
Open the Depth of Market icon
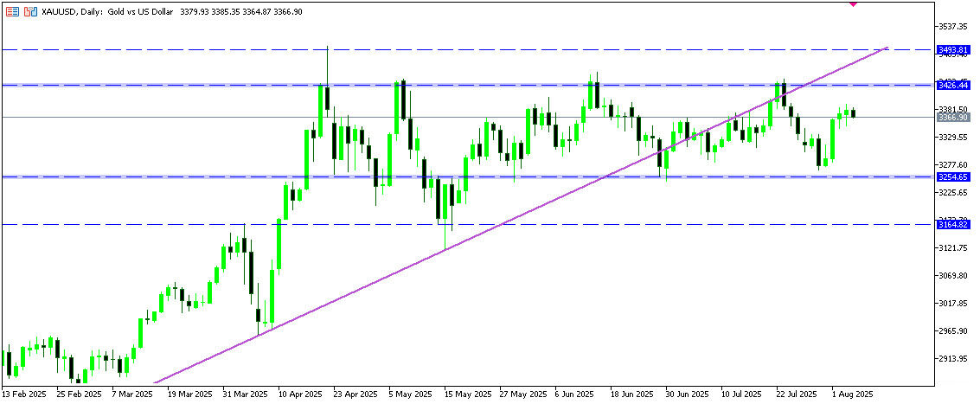(x=31, y=12)
